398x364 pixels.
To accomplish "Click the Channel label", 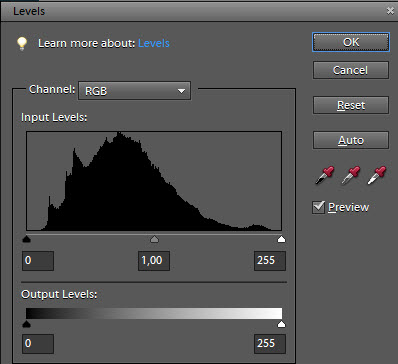I will 52,89.
